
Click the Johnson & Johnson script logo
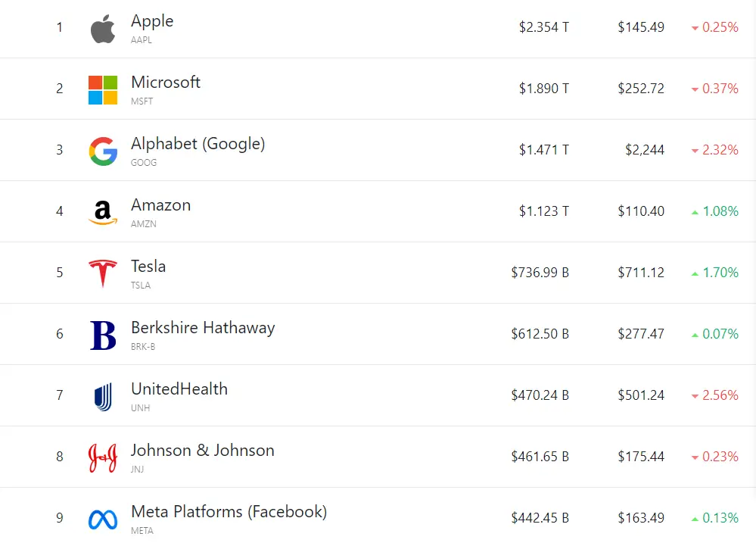[x=103, y=457]
